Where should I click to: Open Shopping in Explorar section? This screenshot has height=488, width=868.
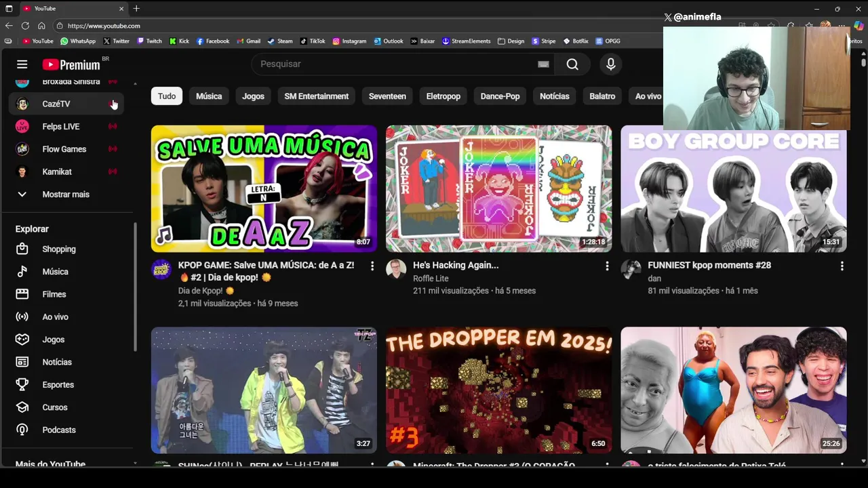(68, 249)
